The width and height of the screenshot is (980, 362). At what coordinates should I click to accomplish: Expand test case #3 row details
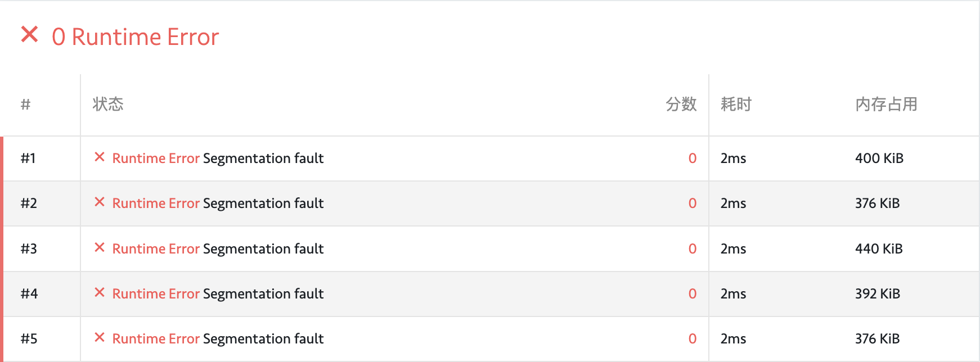[490, 249]
